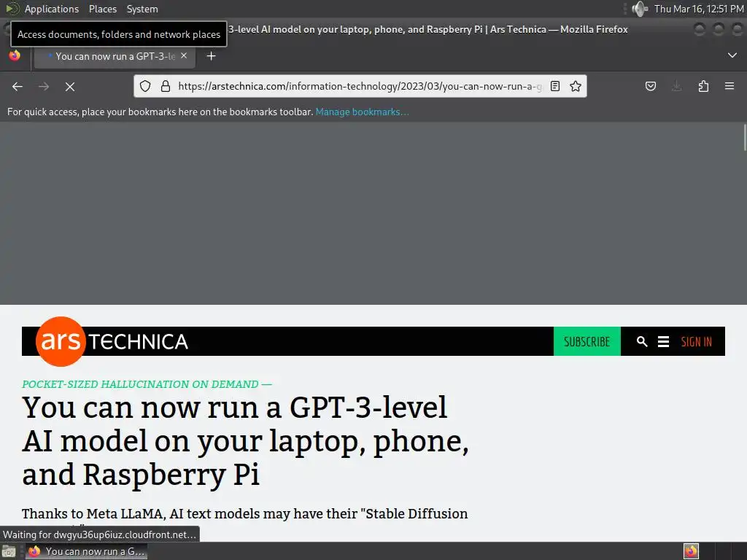Stop loading the page
The image size is (747, 560).
tap(70, 87)
